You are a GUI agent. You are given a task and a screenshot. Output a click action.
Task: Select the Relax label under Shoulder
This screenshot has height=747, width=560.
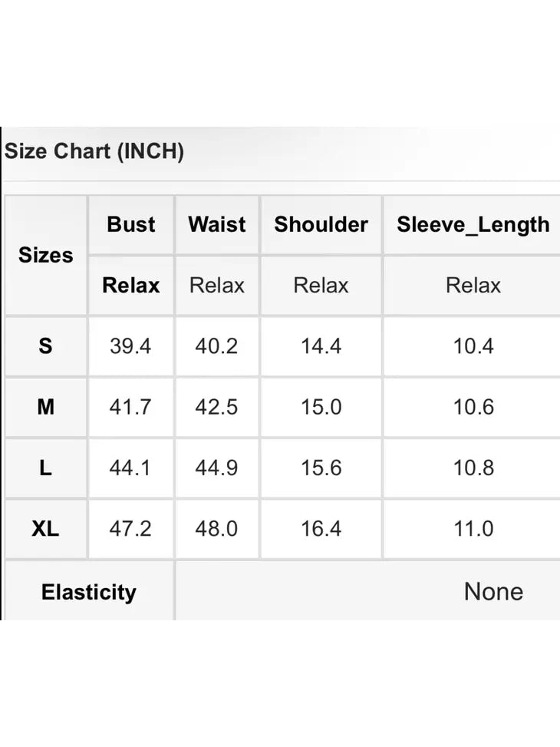click(x=321, y=286)
